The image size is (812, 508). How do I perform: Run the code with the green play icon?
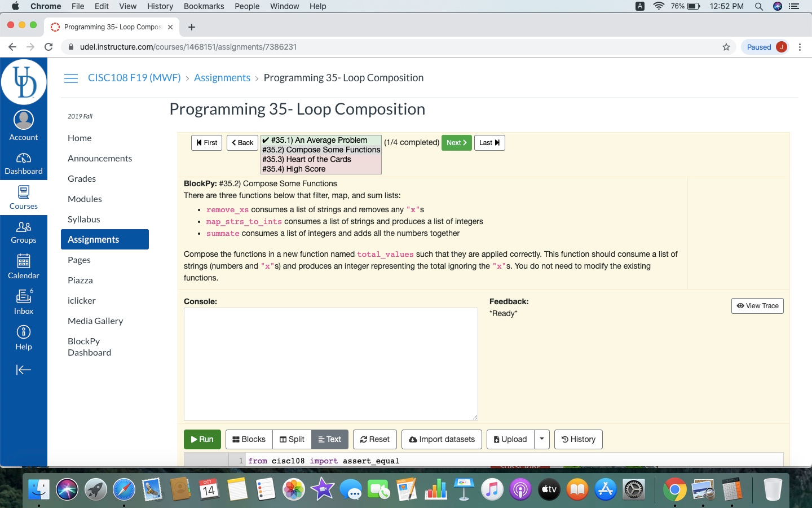pos(194,439)
